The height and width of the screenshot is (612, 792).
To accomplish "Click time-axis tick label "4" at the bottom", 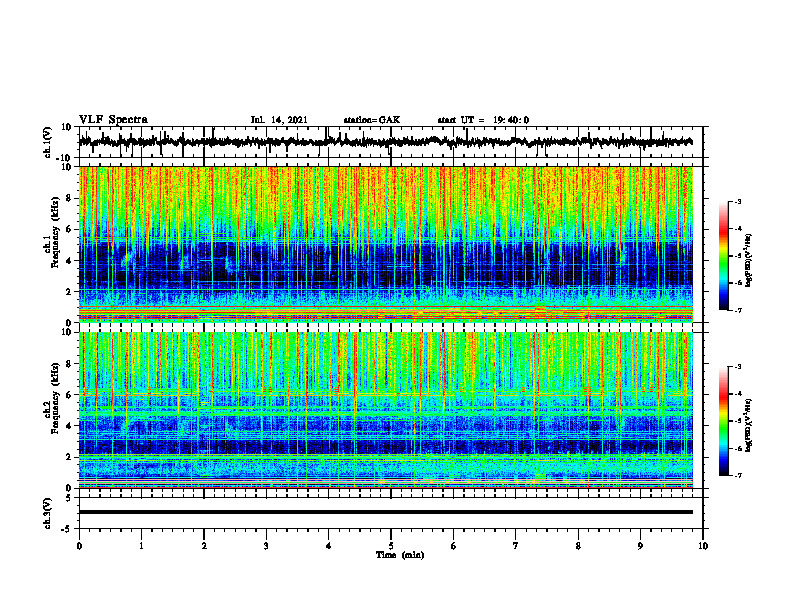I will [x=329, y=546].
